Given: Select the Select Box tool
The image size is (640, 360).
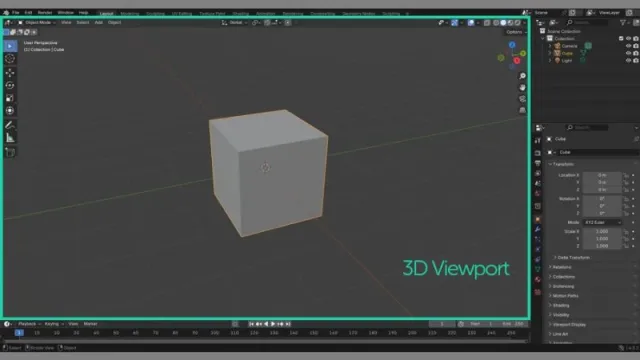Looking at the screenshot, I should pyautogui.click(x=10, y=46).
